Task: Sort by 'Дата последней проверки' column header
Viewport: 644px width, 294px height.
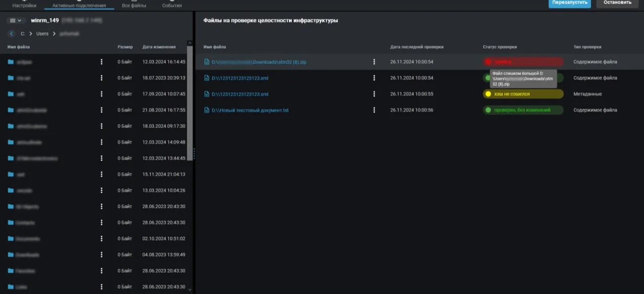Action: click(417, 47)
